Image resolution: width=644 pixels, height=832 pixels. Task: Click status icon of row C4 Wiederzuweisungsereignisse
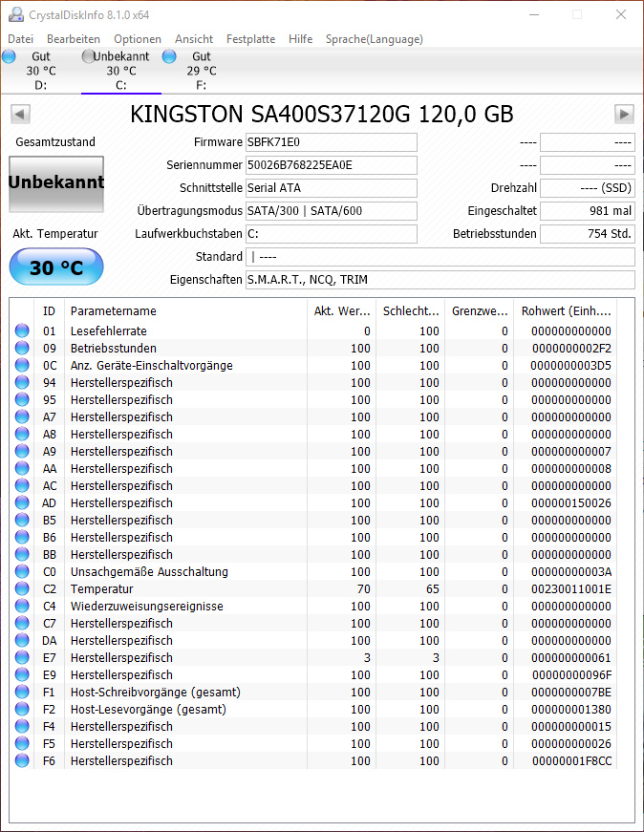[x=22, y=606]
